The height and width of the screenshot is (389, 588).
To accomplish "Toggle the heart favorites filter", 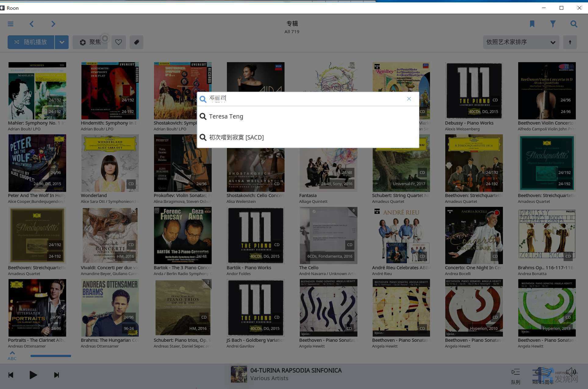I will point(119,42).
